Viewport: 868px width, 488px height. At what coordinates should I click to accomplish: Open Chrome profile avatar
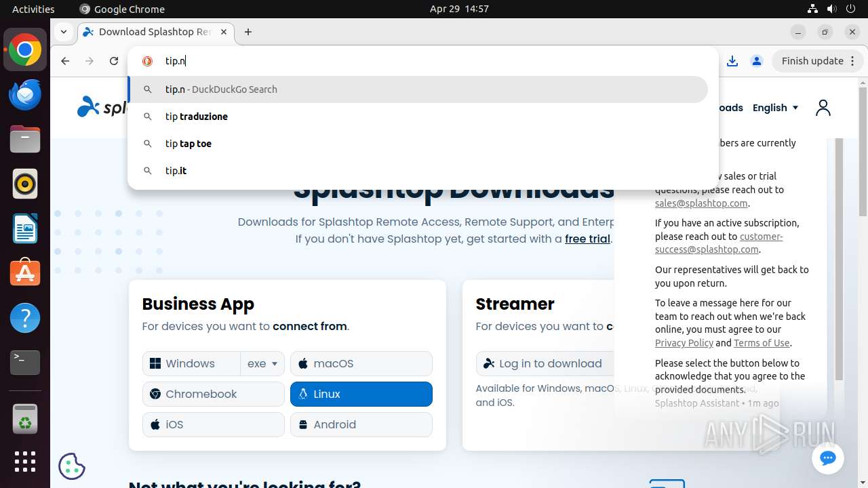pyautogui.click(x=757, y=61)
